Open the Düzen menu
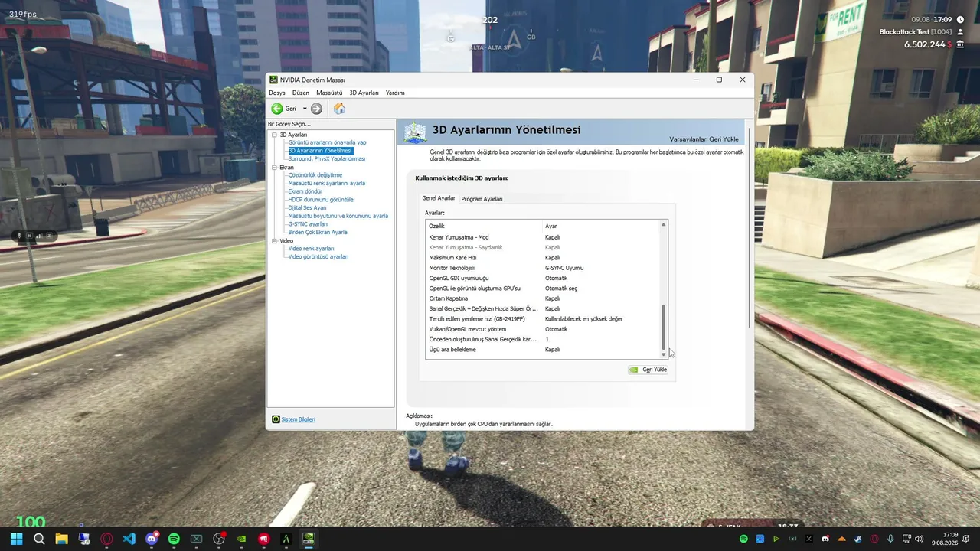The width and height of the screenshot is (980, 551). (x=301, y=93)
